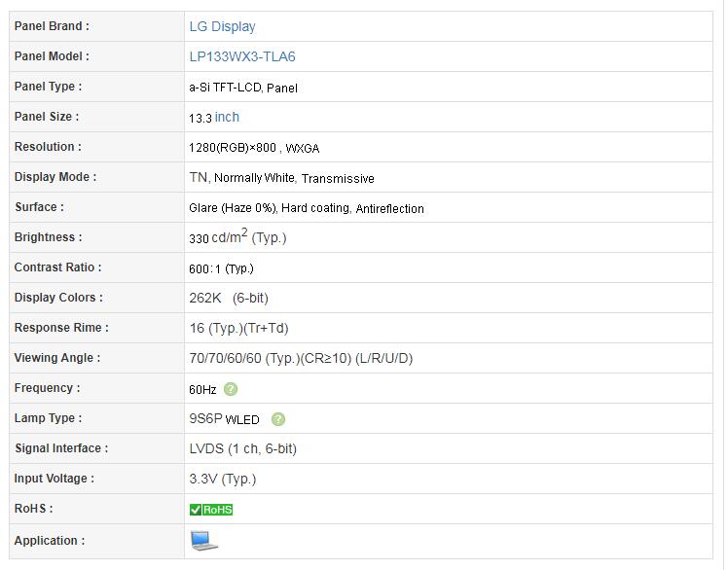Click the LVDS signal interface value
The image size is (728, 570).
pos(242,448)
